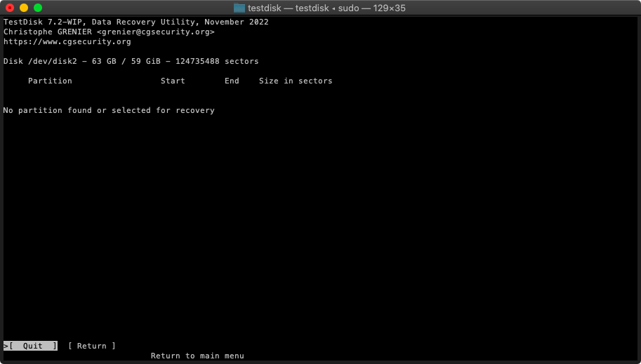Click the 'End' column header
641x364 pixels.
coord(232,81)
